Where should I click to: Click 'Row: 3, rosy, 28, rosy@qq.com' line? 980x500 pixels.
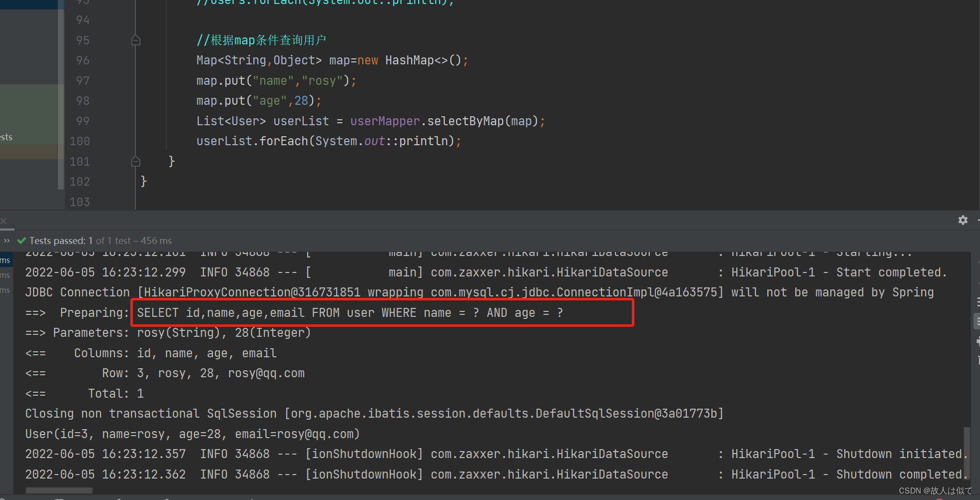203,373
